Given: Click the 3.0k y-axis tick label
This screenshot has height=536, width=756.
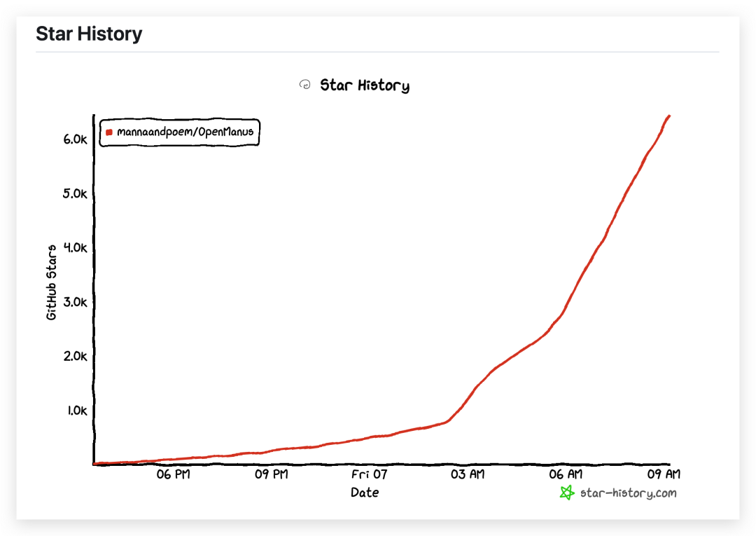Looking at the screenshot, I should (75, 302).
